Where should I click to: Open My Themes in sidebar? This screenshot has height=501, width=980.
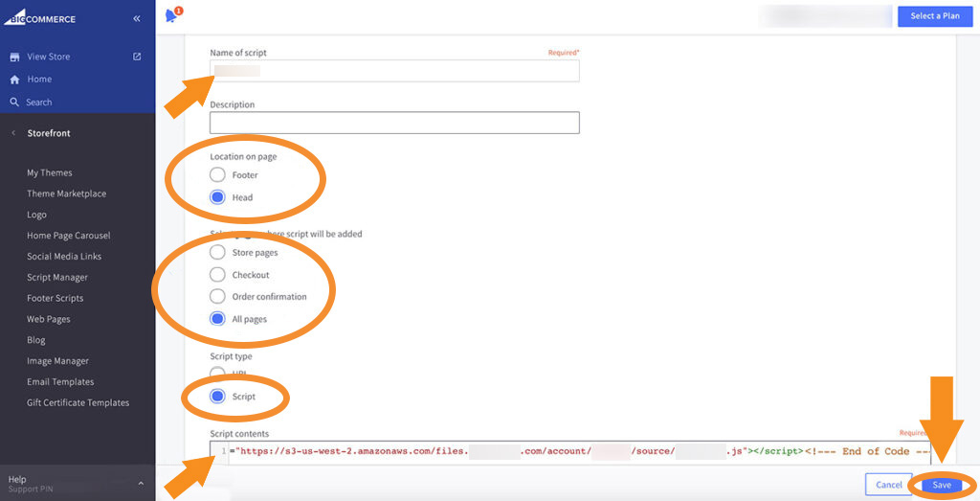50,172
